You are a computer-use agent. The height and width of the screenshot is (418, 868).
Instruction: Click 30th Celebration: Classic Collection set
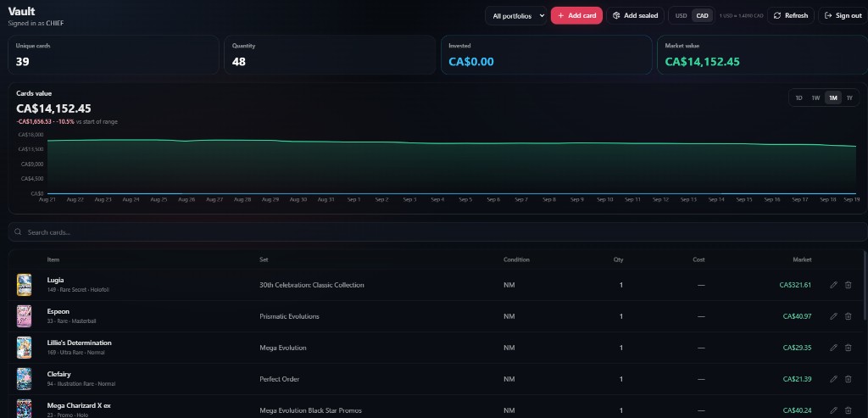tap(312, 285)
